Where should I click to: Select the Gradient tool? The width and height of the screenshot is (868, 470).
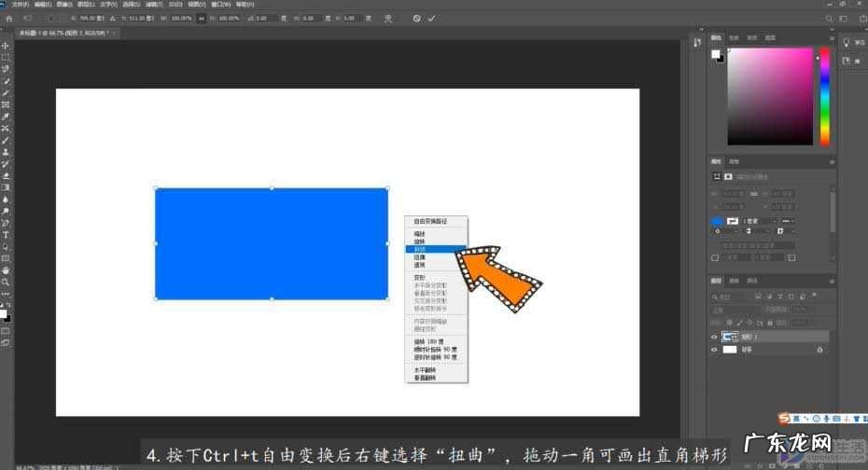[6, 187]
